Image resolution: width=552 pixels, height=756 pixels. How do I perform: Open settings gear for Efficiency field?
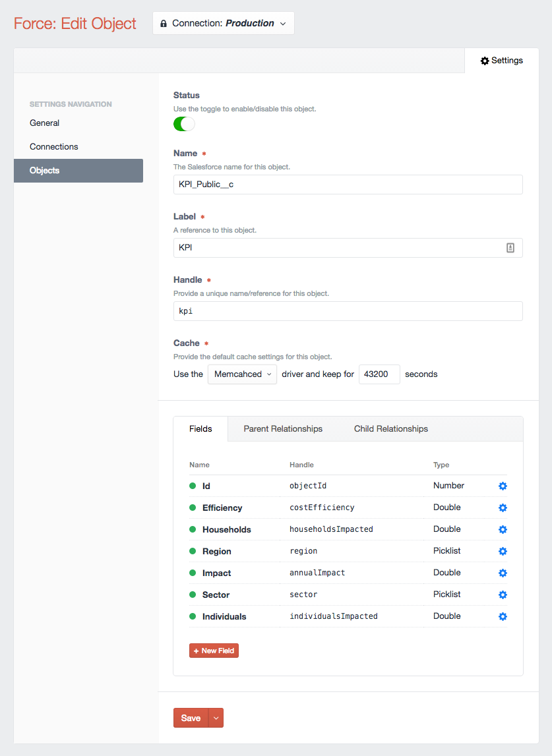(x=503, y=508)
